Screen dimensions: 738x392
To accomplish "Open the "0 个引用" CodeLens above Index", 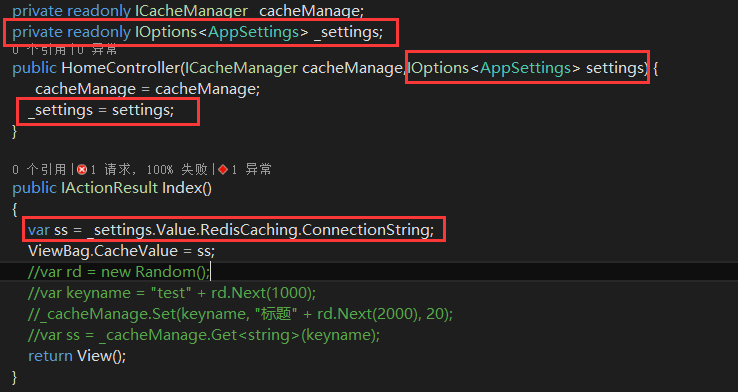I will point(40,169).
